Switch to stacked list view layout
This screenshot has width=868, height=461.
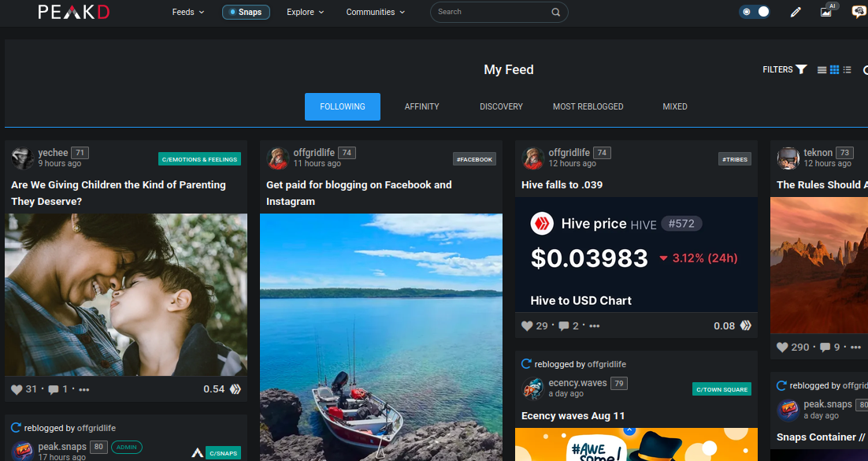[822, 70]
